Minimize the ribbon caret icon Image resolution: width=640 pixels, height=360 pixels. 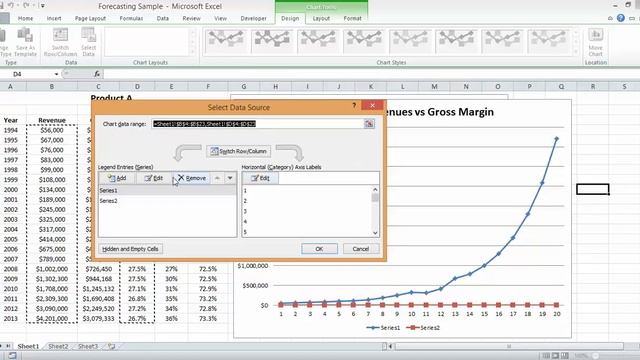pyautogui.click(x=610, y=18)
